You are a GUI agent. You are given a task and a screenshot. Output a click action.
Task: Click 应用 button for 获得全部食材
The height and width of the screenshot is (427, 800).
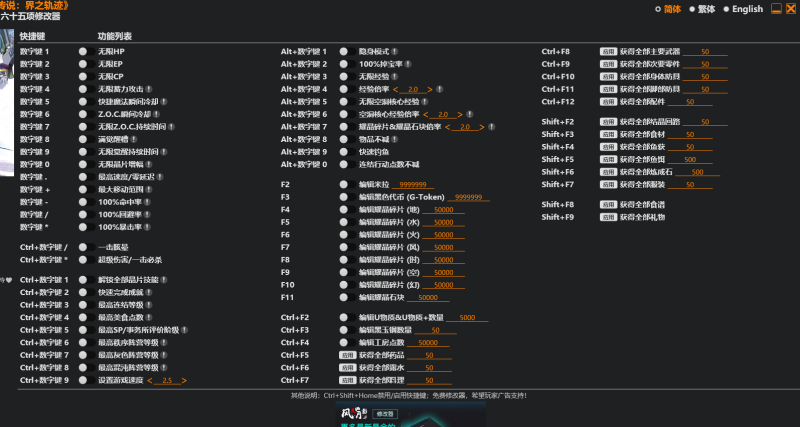(608, 134)
